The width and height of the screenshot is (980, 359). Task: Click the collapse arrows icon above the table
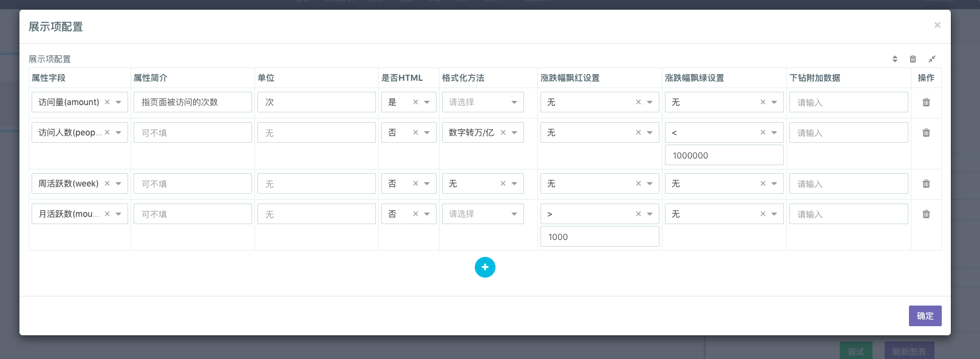coord(932,59)
